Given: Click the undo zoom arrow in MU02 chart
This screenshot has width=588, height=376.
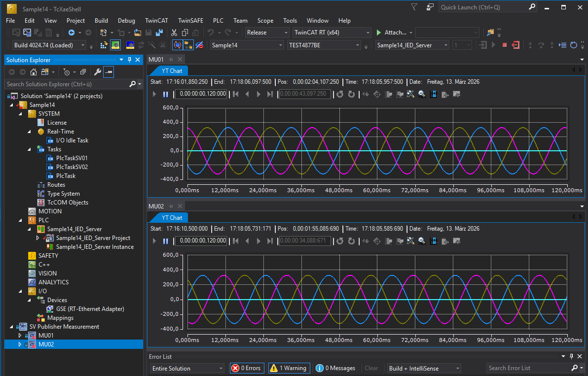Looking at the screenshot, I should (x=340, y=241).
